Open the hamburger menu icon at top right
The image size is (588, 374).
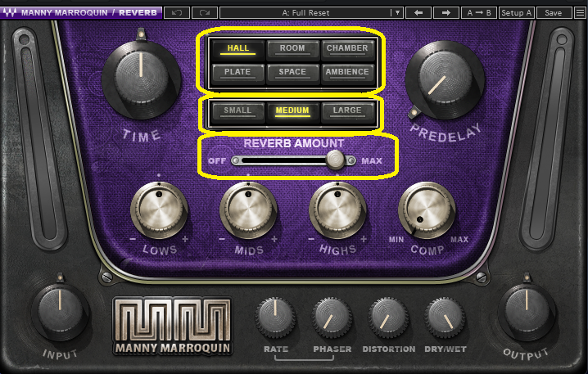580,13
